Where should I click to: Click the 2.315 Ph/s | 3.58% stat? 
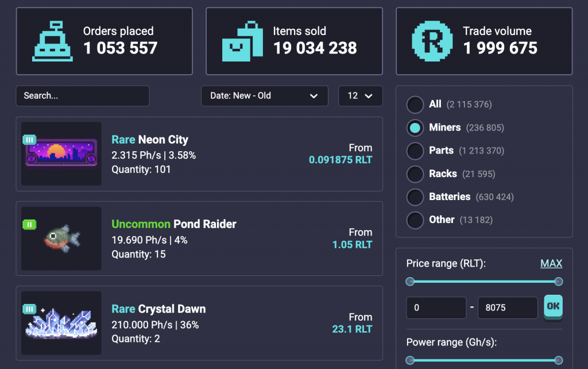(x=153, y=155)
